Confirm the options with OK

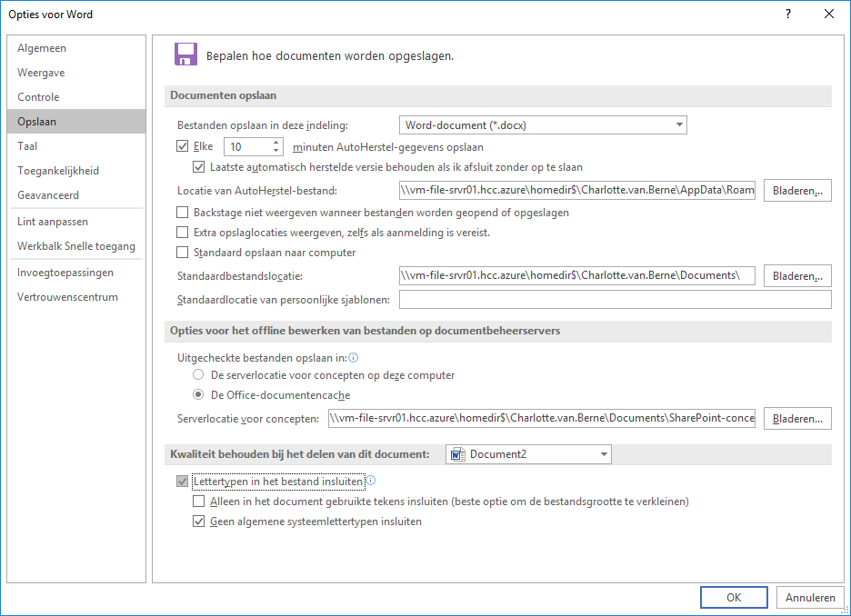click(x=734, y=597)
